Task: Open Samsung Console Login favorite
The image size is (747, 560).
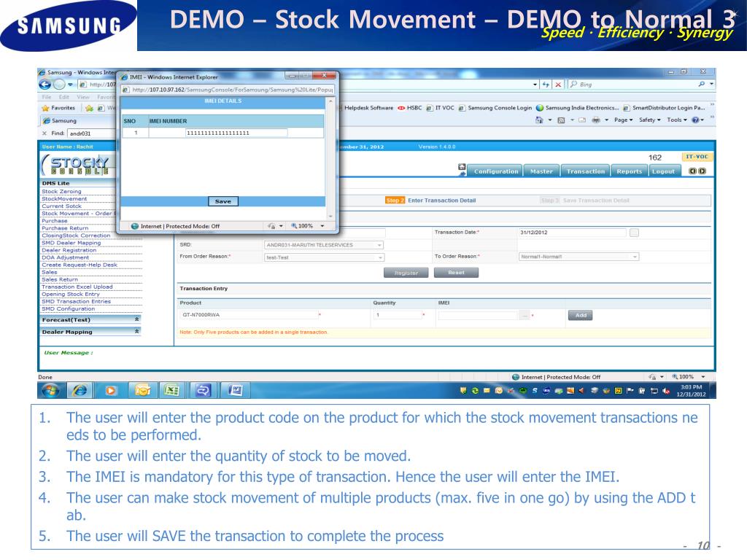Action: 495,108
